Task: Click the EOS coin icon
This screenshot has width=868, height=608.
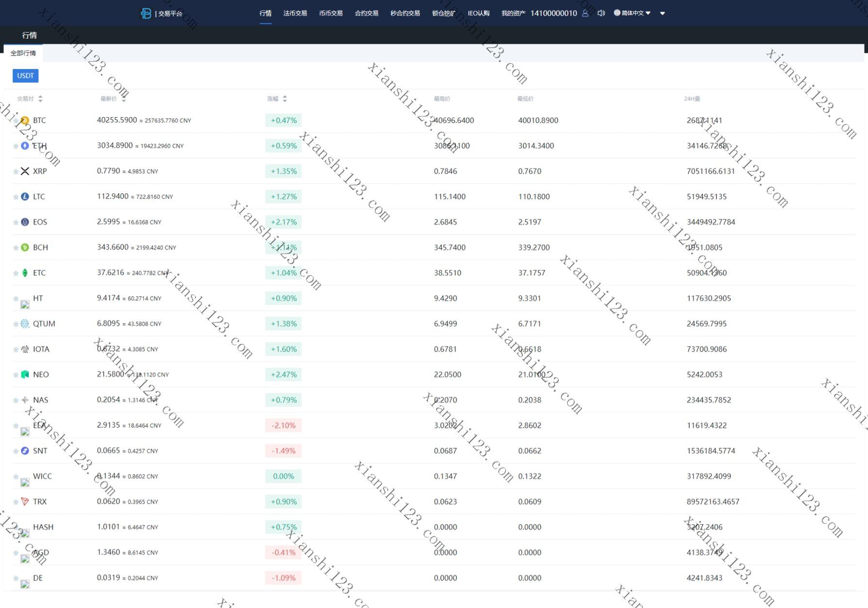Action: pyautogui.click(x=25, y=222)
